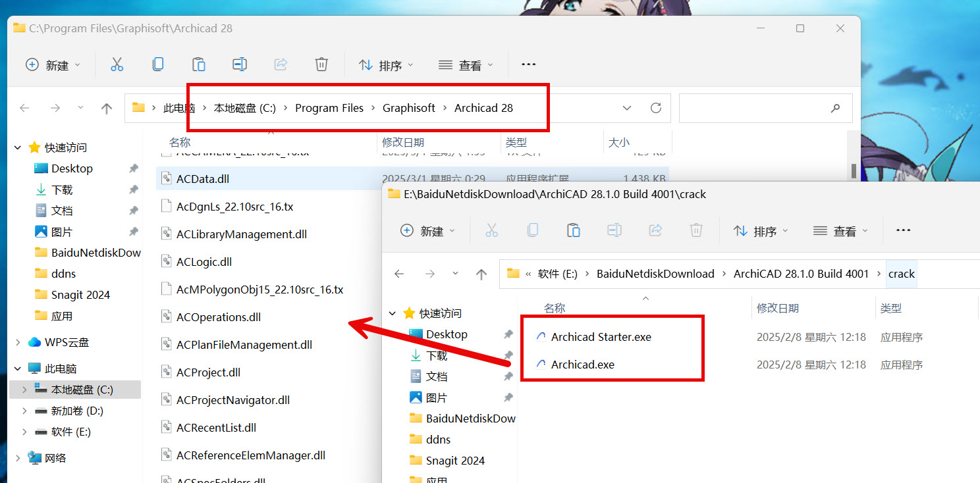Refresh the Archicad 28 folder view
Screen dimensions: 980x483
(655, 108)
